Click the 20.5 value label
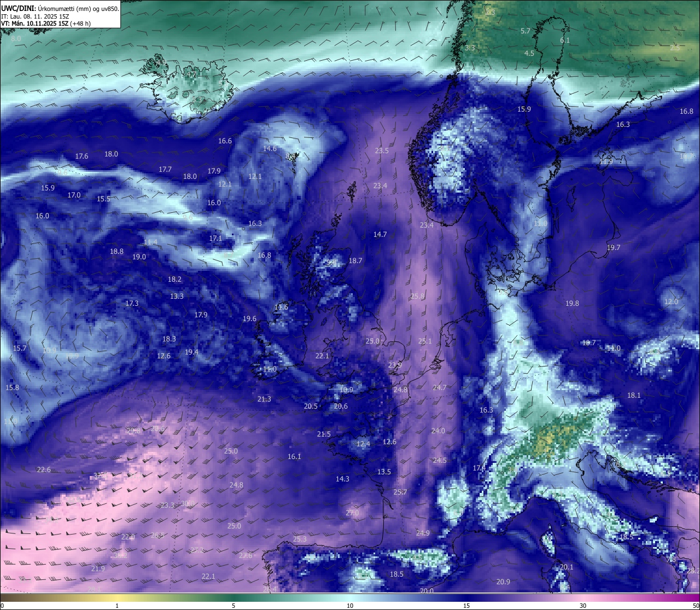Image resolution: width=700 pixels, height=610 pixels. (311, 406)
